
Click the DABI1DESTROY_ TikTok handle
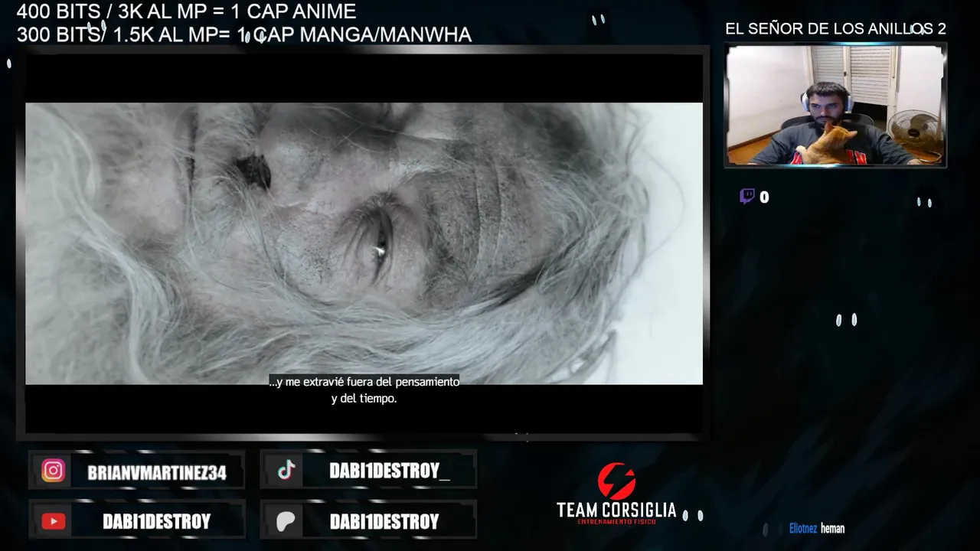tap(390, 471)
